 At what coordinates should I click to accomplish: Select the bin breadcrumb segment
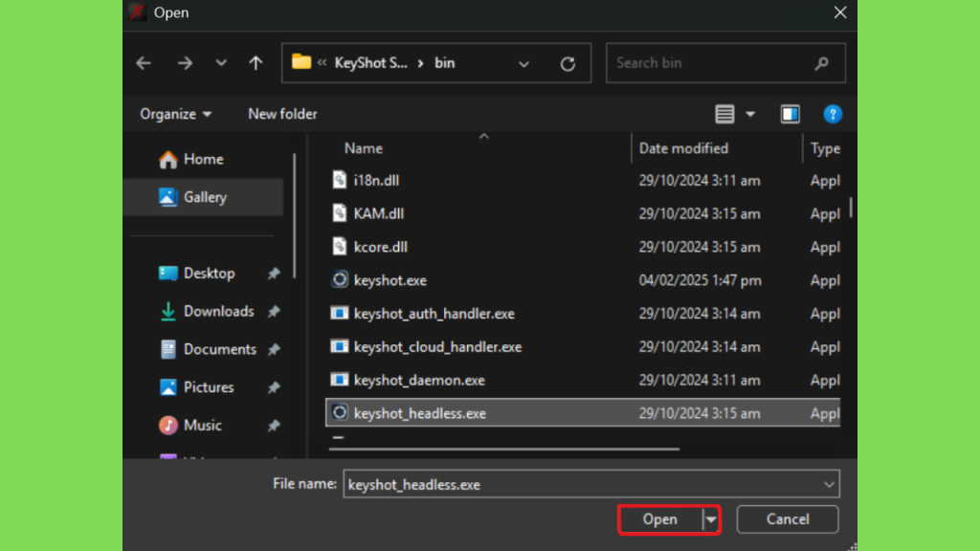[x=445, y=63]
